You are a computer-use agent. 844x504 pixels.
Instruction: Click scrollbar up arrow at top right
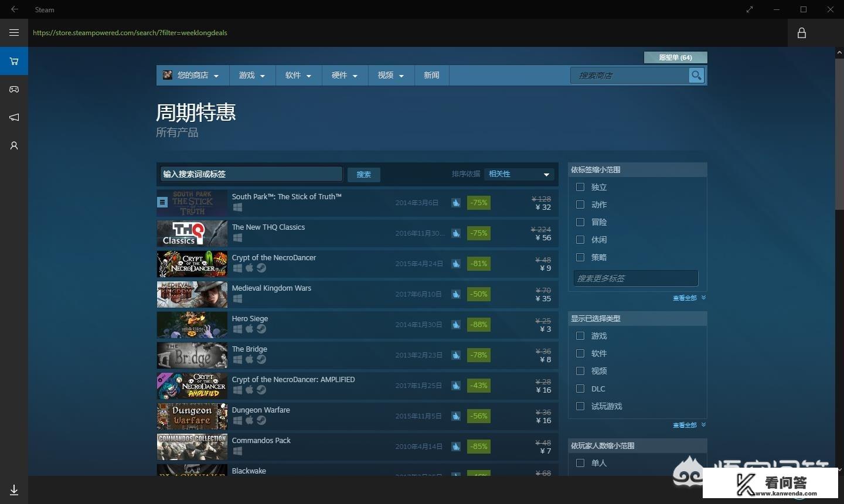pos(839,53)
